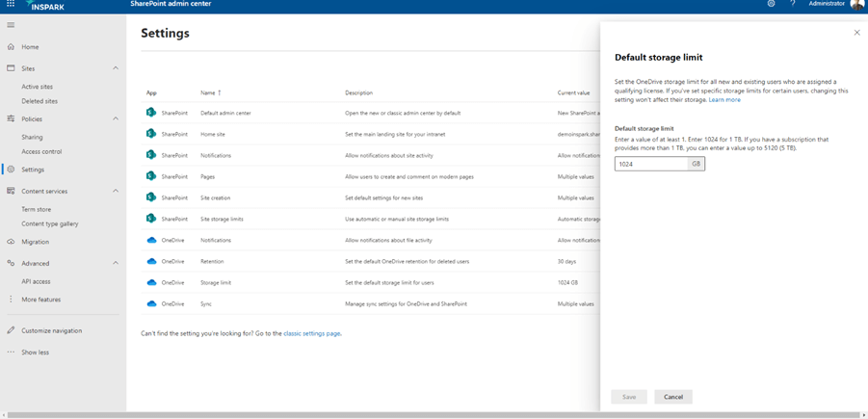Image resolution: width=868 pixels, height=419 pixels.
Task: Close the Default storage limit panel
Action: click(x=857, y=33)
